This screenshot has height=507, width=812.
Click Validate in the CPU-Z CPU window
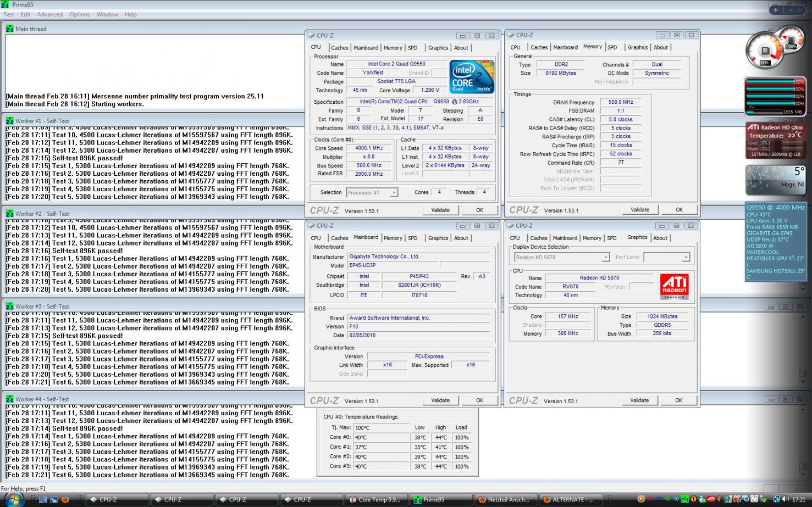click(440, 210)
